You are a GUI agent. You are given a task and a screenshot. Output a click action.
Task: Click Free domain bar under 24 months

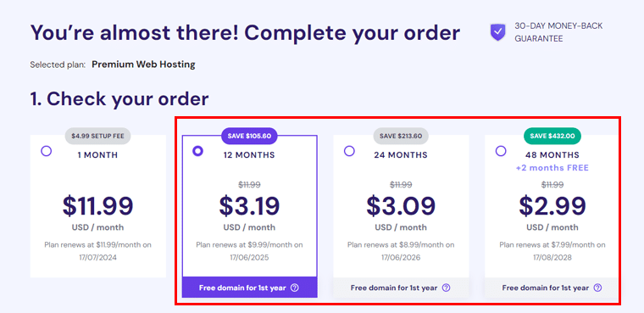tap(401, 288)
